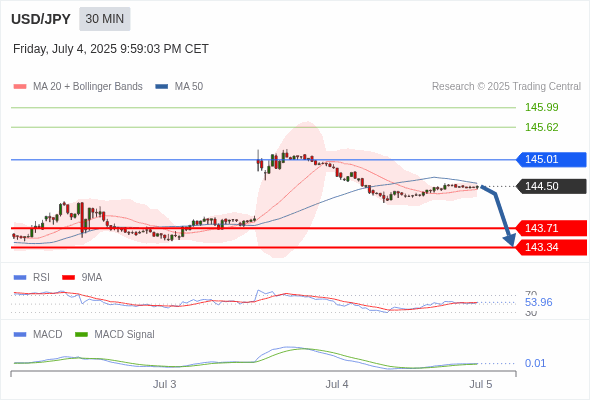The width and height of the screenshot is (590, 400).
Task: Click the date and time text line
Action: tap(111, 49)
